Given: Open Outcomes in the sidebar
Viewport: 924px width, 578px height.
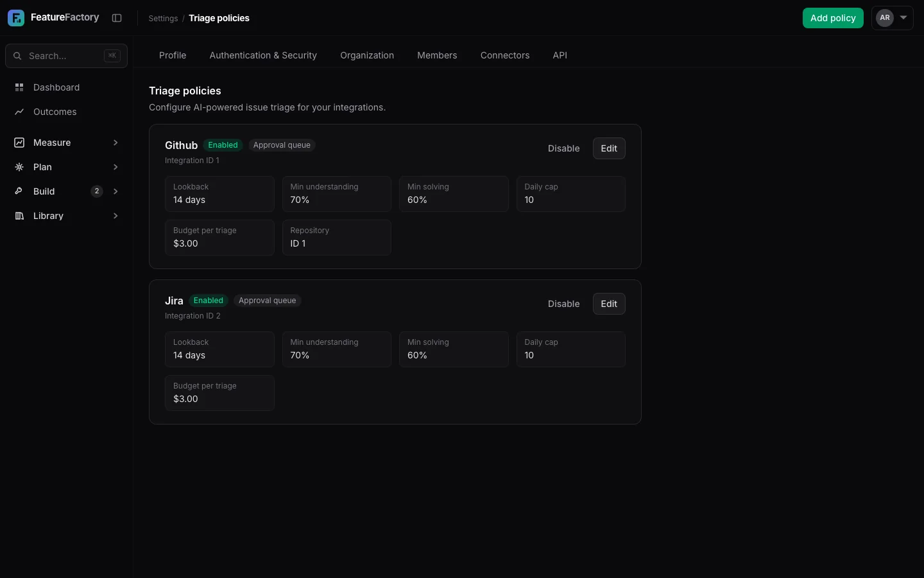Looking at the screenshot, I should pos(66,112).
